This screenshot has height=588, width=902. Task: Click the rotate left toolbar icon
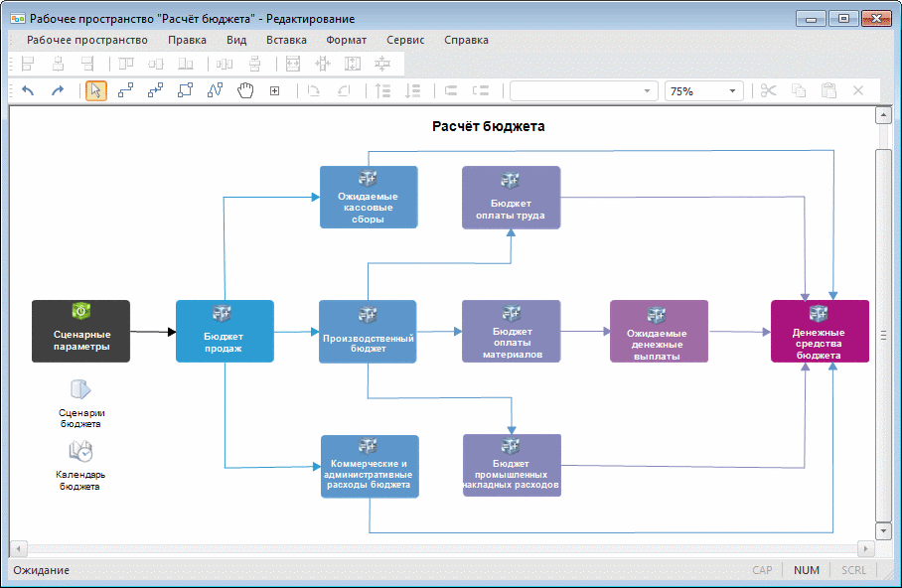(x=344, y=91)
